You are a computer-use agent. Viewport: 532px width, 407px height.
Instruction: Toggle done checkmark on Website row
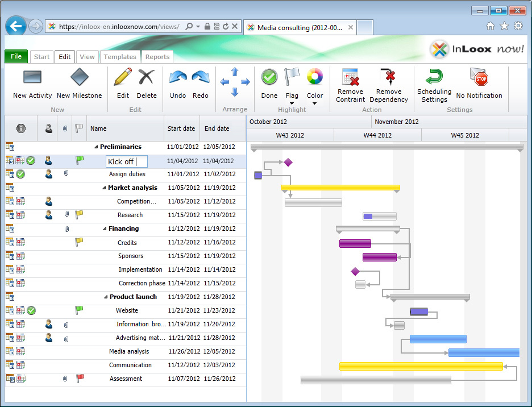coord(31,310)
